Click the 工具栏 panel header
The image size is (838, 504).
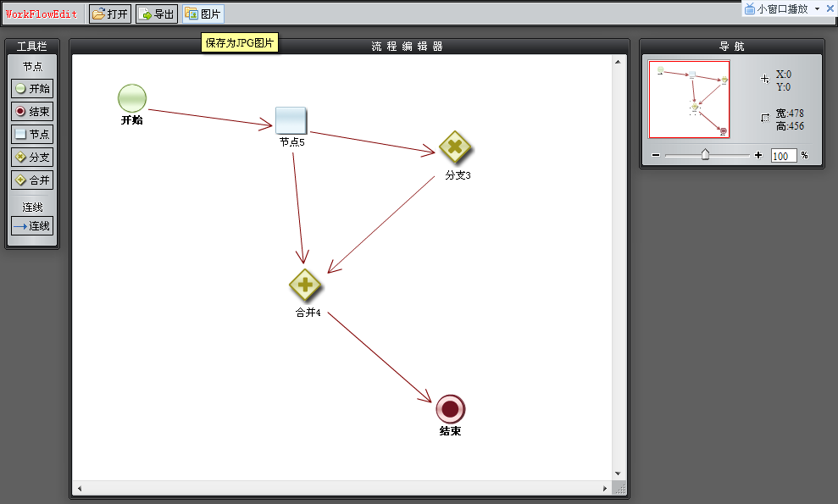point(32,47)
